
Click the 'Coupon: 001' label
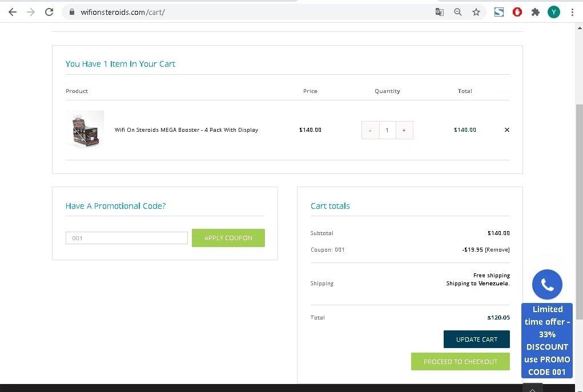328,250
